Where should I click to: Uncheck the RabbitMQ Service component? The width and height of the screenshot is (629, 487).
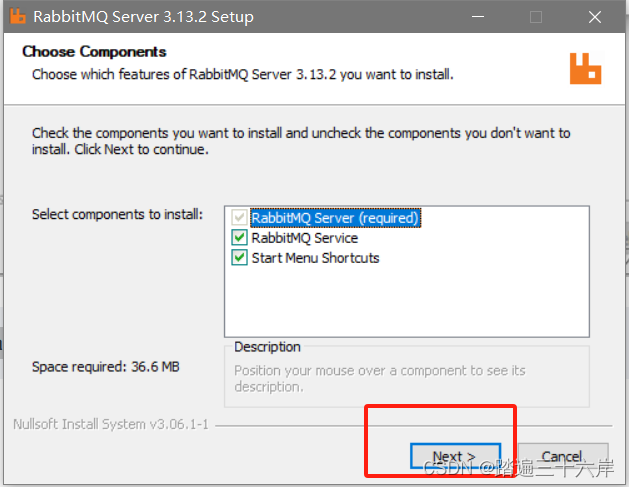pos(239,238)
